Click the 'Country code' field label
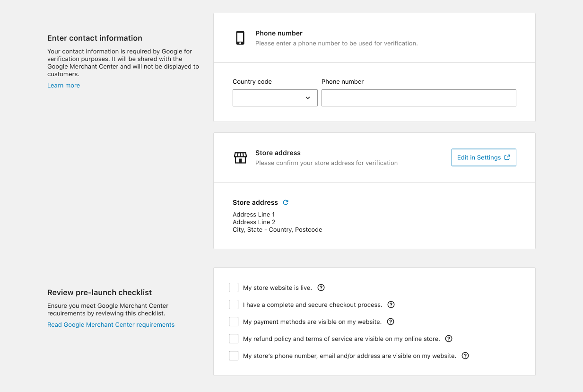This screenshot has height=392, width=583. click(x=252, y=82)
